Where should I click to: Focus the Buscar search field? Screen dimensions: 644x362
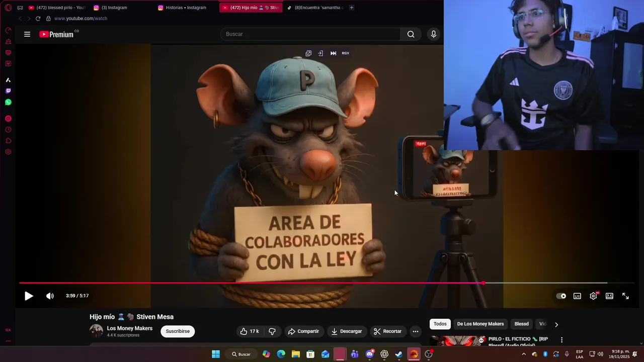point(310,34)
